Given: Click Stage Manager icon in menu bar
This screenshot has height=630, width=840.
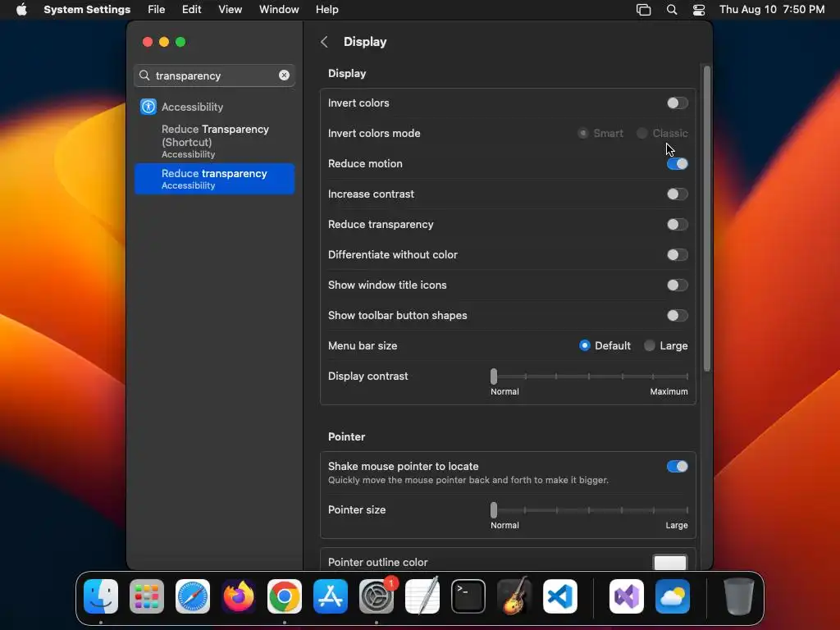Looking at the screenshot, I should pos(643,10).
